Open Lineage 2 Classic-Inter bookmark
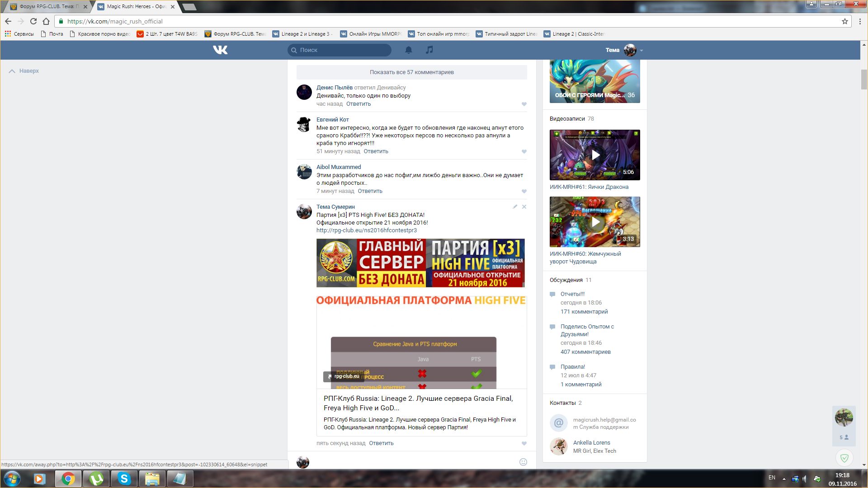 coord(574,34)
